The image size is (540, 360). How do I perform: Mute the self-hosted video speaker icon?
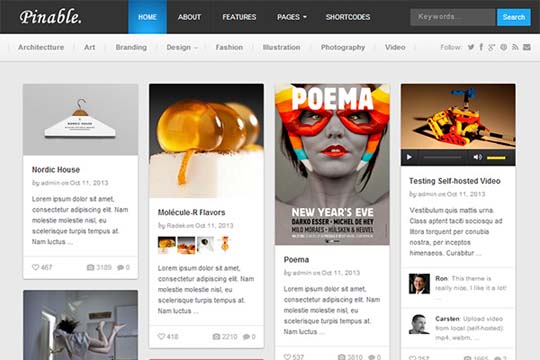477,157
